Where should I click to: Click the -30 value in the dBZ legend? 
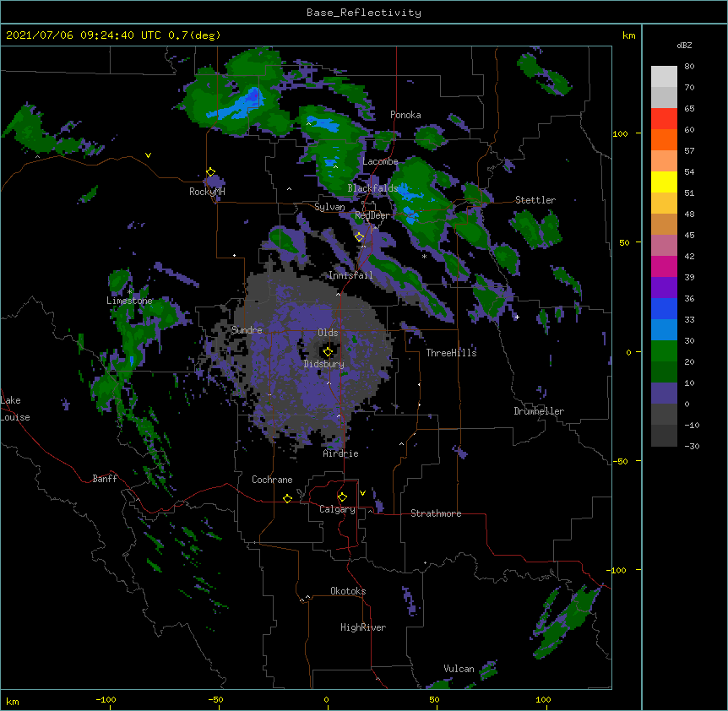pyautogui.click(x=692, y=446)
